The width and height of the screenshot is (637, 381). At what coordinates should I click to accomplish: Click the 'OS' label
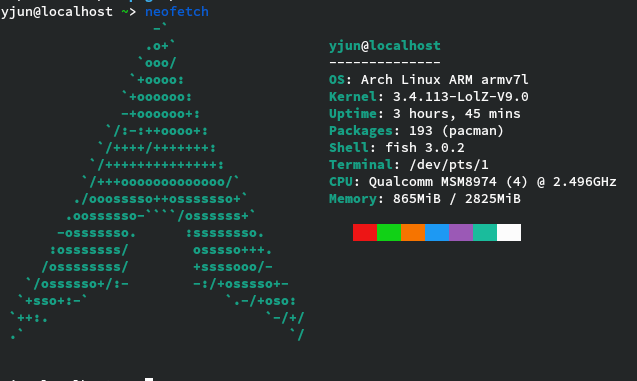pyautogui.click(x=337, y=80)
